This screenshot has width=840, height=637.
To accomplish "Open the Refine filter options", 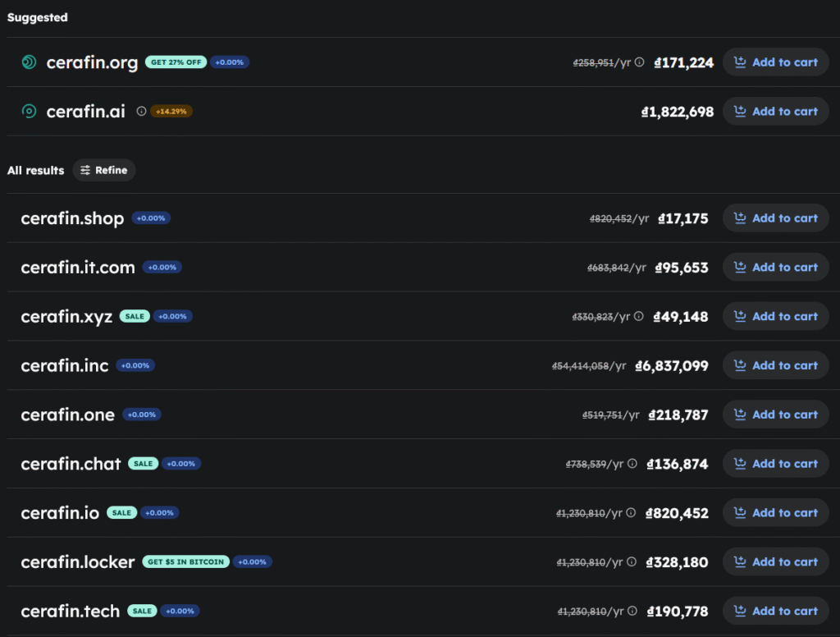I will (104, 170).
